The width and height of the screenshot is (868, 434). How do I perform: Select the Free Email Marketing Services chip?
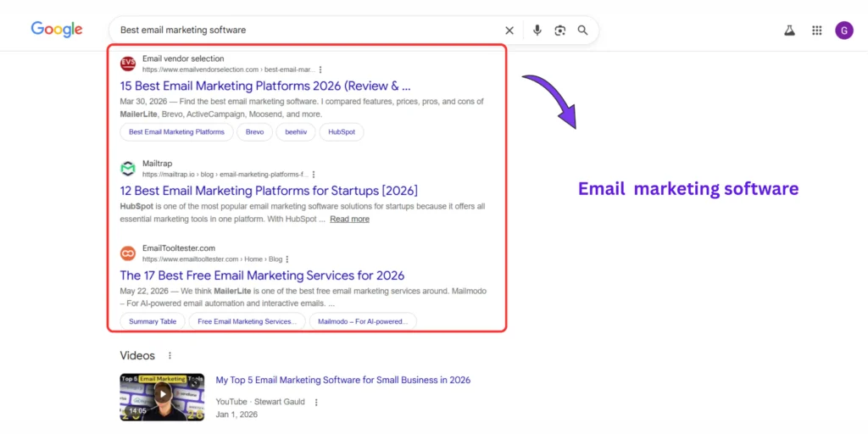point(247,321)
